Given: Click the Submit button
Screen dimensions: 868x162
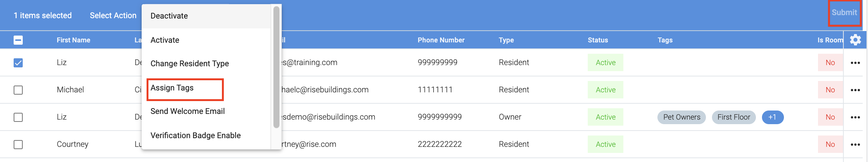Looking at the screenshot, I should click(x=844, y=12).
